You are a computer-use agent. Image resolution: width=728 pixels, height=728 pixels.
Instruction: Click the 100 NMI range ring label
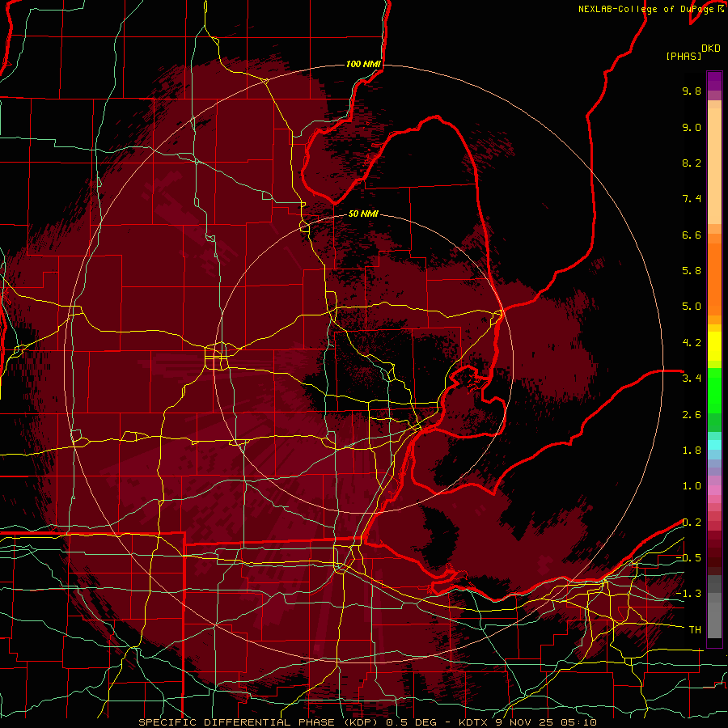[x=363, y=64]
